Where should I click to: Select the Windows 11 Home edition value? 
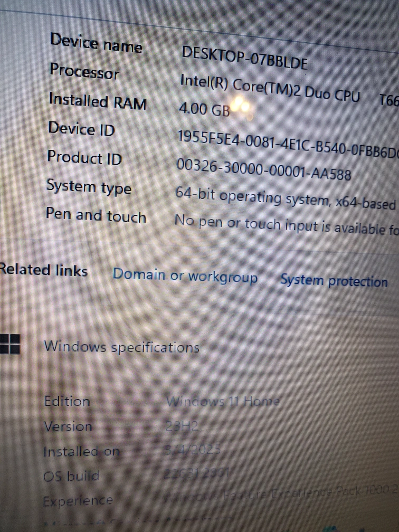point(223,402)
